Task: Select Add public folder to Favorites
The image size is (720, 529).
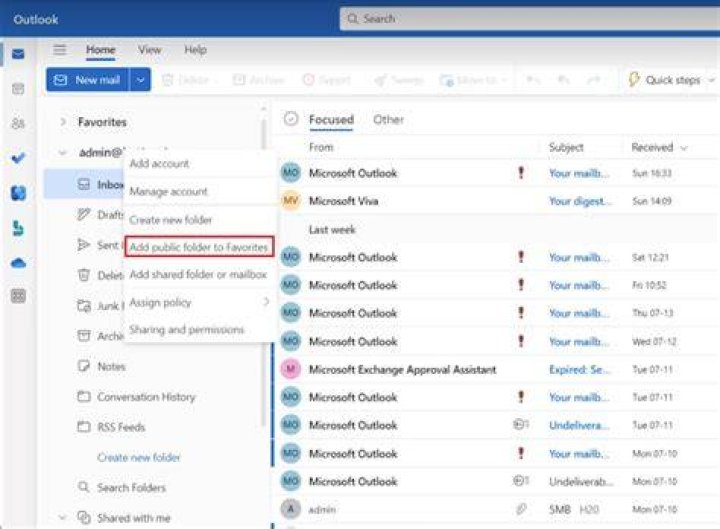Action: tap(199, 247)
